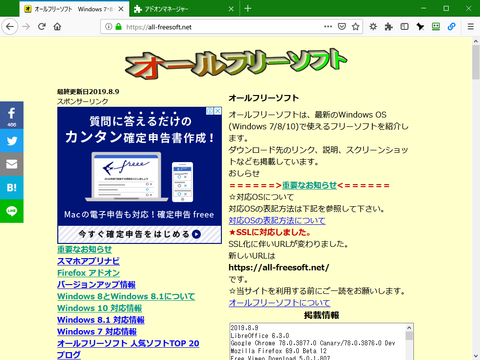Click the 最終更新日2019.8.9 text
This screenshot has width=480, height=360.
[x=88, y=92]
